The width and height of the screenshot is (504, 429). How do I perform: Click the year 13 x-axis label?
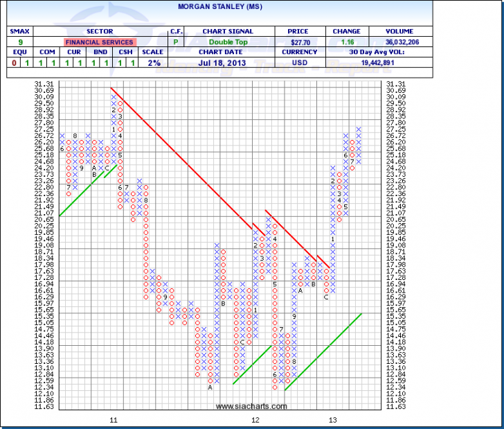click(x=333, y=421)
